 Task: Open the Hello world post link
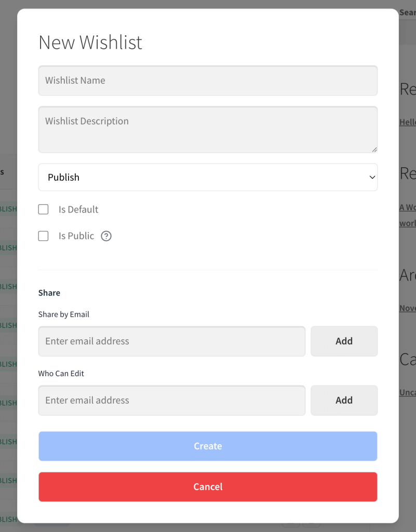pyautogui.click(x=408, y=122)
